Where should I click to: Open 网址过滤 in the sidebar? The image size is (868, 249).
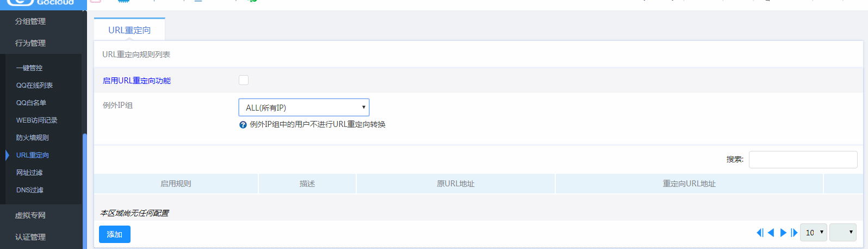[x=29, y=173]
